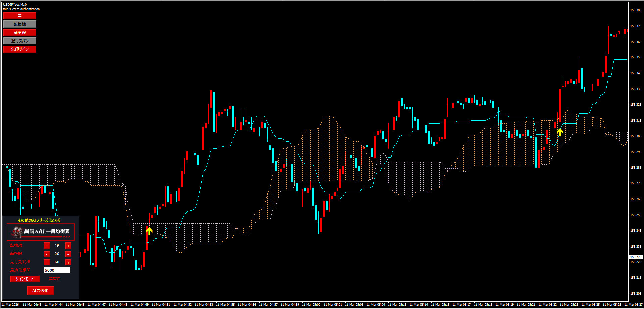Run the AI最適化 optimization button
Viewport: 644px width, 309px height.
(x=40, y=291)
